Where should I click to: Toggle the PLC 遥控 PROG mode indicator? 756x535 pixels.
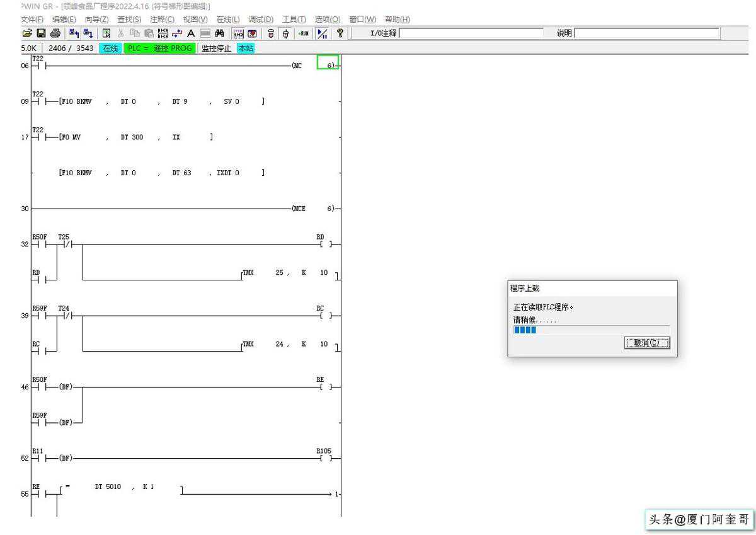pos(159,49)
